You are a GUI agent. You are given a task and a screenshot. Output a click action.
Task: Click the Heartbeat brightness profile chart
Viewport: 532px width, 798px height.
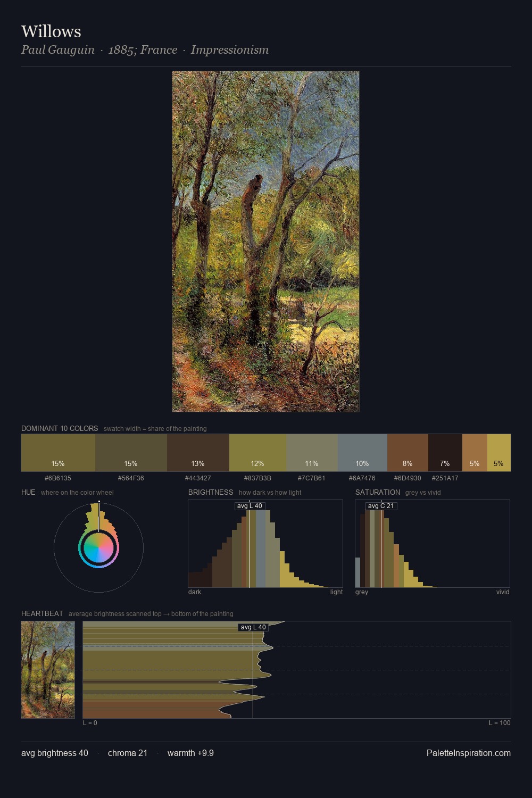click(x=297, y=670)
